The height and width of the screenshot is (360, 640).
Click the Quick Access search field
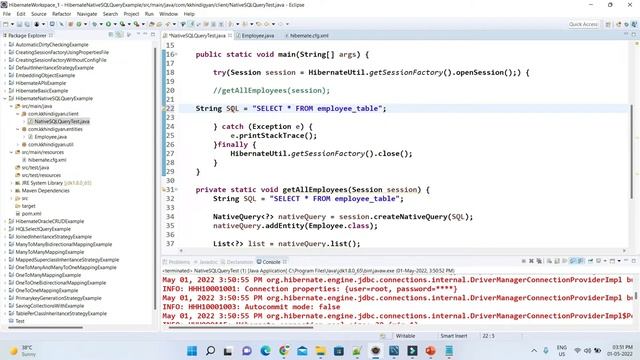click(583, 24)
